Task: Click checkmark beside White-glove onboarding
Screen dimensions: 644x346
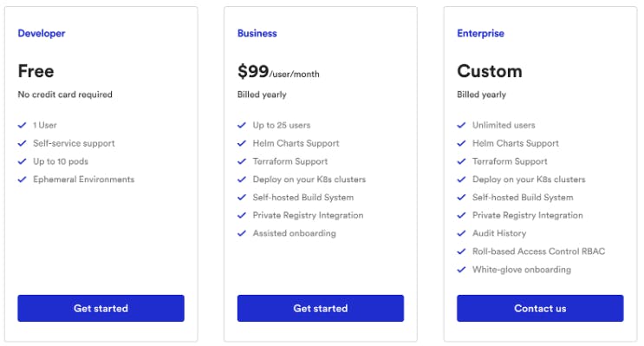Action: point(461,270)
